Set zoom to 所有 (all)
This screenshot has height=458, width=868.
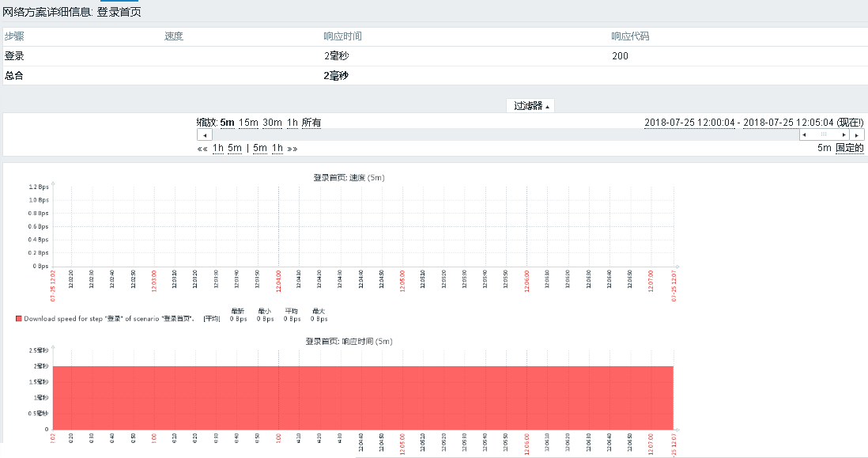(x=311, y=123)
